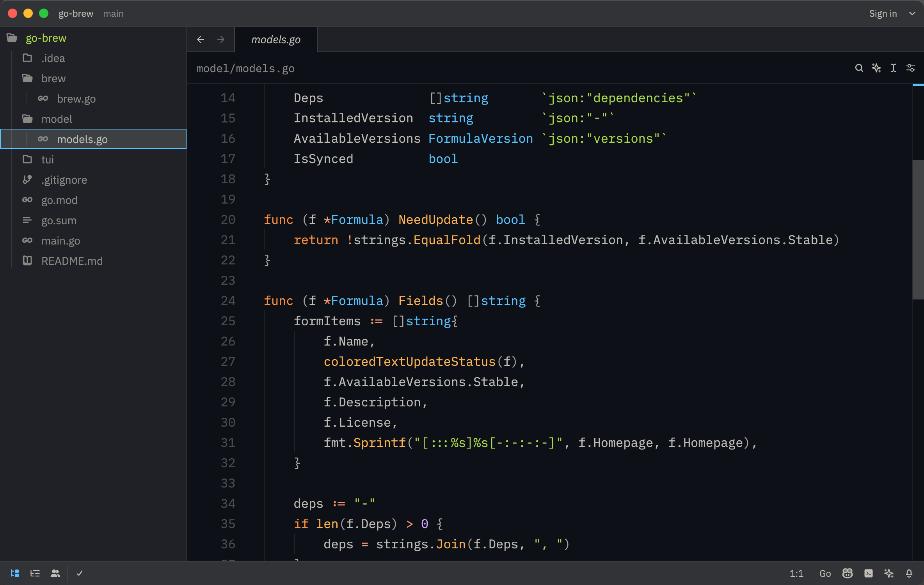Click the Copilot icon in status bar
The height and width of the screenshot is (585, 924).
pyautogui.click(x=848, y=573)
